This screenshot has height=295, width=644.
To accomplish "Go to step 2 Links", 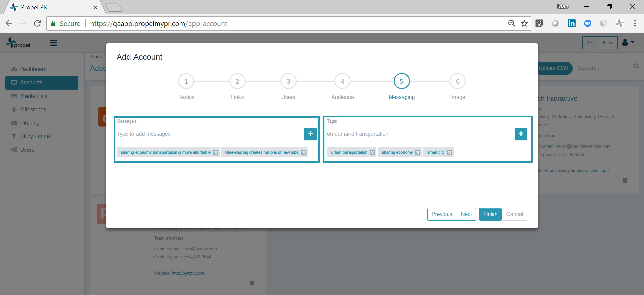I will click(x=237, y=81).
